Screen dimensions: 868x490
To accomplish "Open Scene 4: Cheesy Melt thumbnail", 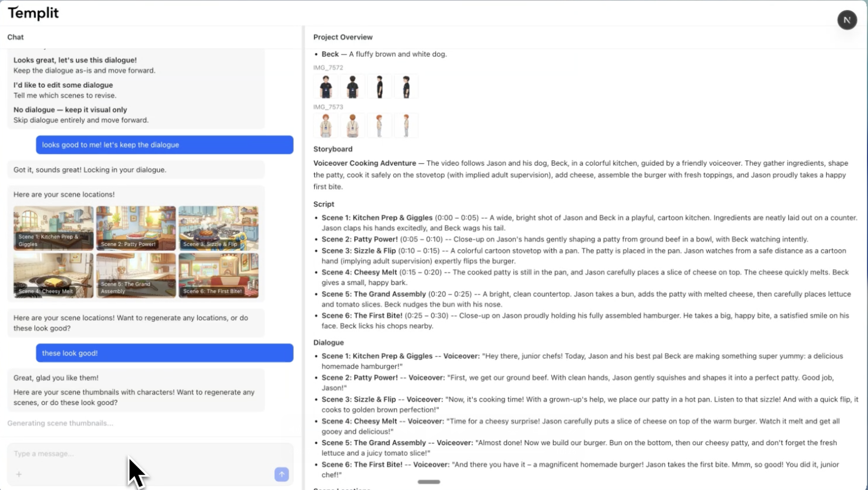I will [x=53, y=275].
